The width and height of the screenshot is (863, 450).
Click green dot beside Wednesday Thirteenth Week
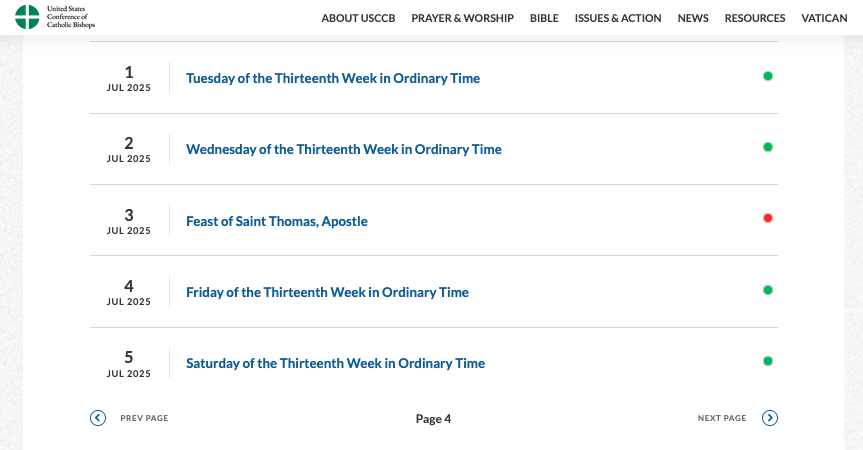[768, 147]
